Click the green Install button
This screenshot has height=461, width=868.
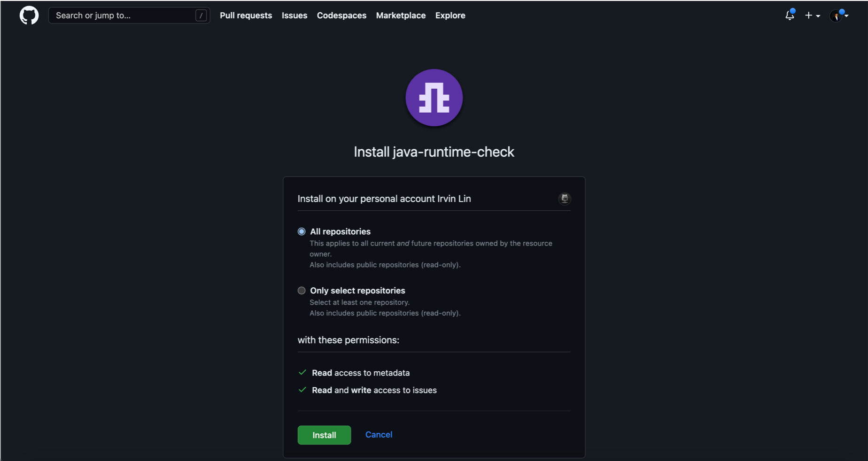coord(324,435)
